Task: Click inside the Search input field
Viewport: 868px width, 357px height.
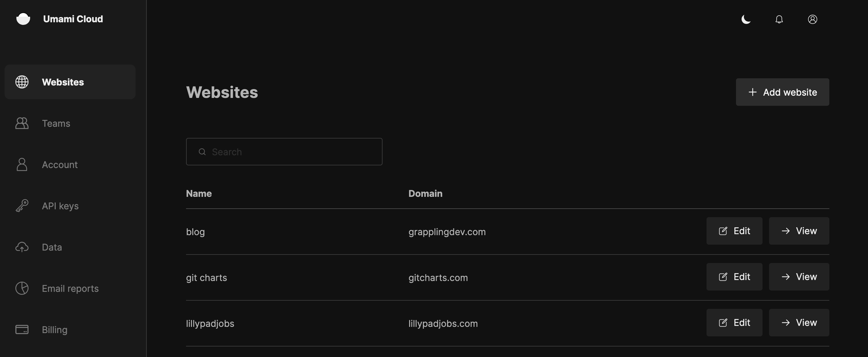Action: click(284, 152)
